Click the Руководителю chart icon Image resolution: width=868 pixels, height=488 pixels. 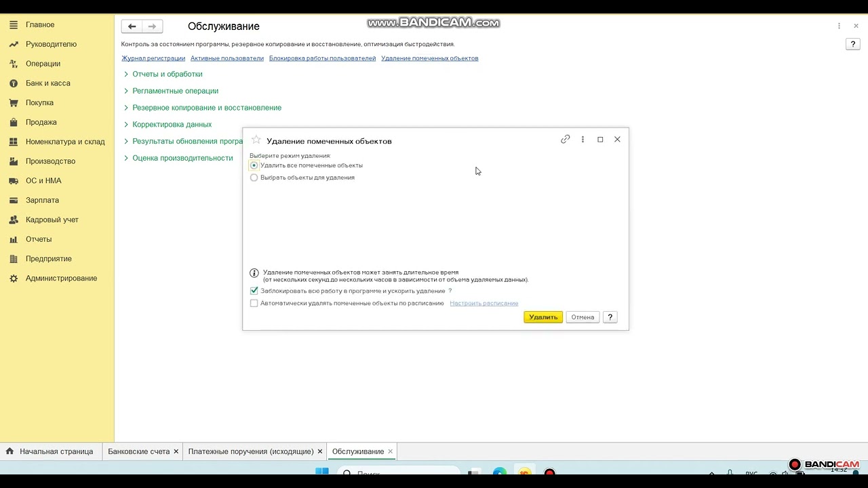pos(13,44)
